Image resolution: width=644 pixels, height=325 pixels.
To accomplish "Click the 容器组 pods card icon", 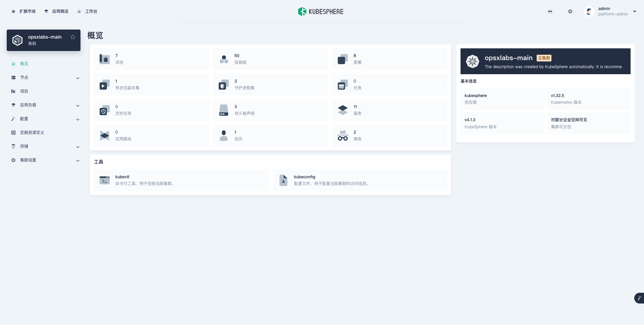I will coord(224,59).
